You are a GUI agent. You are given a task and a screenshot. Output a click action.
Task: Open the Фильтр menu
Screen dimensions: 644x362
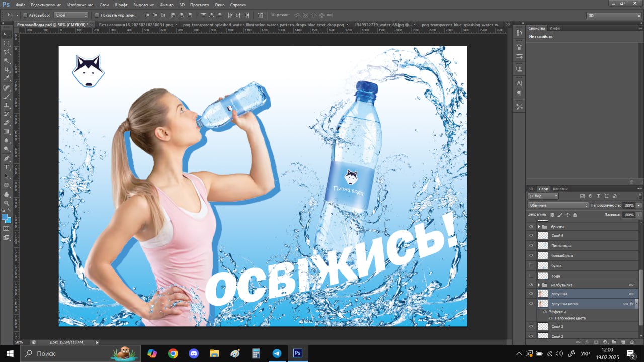pos(167,5)
